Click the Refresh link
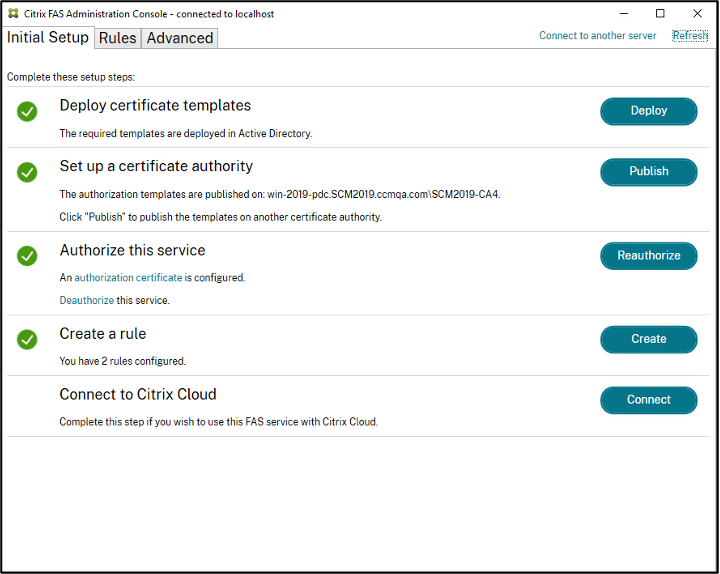 [689, 36]
